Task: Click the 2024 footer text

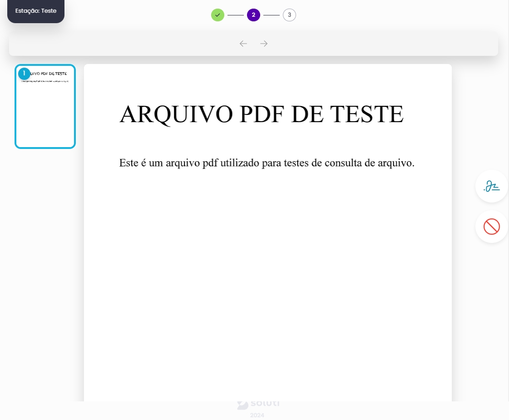Action: coord(257,415)
